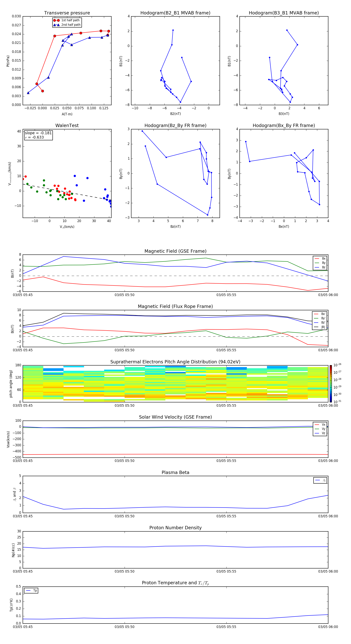This screenshot has height=644, width=351.
Task: Select "By" in the GSE magnetic field legend
Action: click(320, 263)
